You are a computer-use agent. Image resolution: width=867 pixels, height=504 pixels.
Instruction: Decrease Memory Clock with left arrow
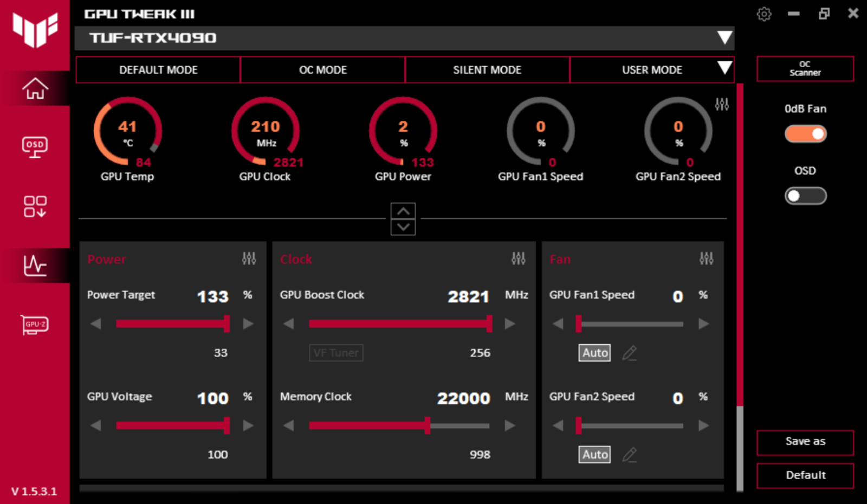click(x=288, y=425)
